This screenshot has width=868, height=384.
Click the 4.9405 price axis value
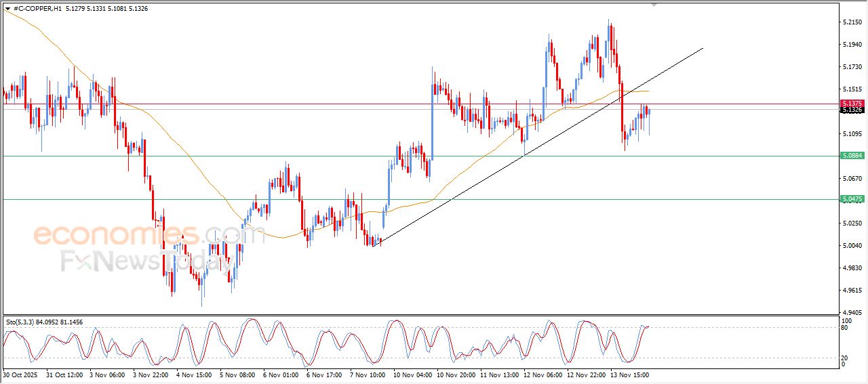point(852,313)
